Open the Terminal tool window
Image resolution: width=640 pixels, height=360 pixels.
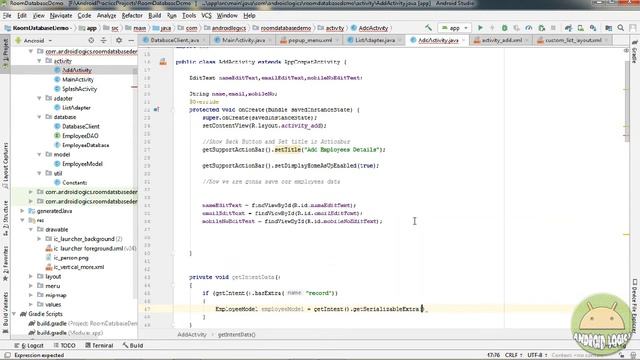pos(99,346)
